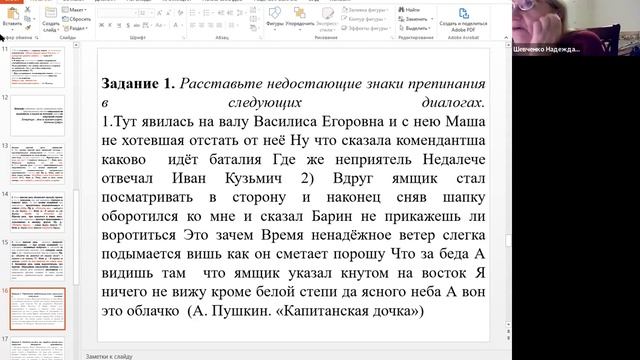
Task: Click the Decrease Font Size icon
Action: click(x=169, y=13)
